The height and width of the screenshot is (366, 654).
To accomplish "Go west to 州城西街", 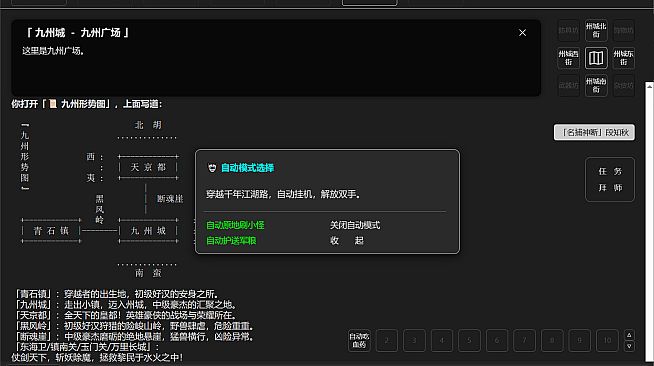I will tap(568, 58).
